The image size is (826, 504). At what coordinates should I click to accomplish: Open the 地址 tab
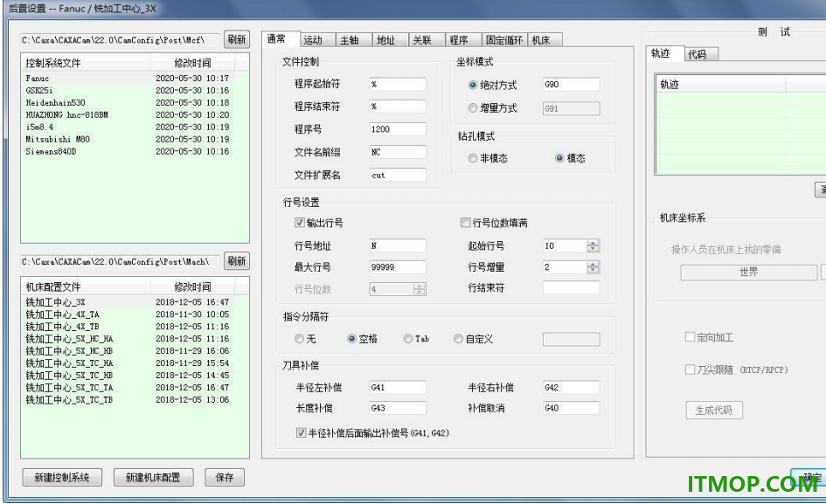coord(391,40)
